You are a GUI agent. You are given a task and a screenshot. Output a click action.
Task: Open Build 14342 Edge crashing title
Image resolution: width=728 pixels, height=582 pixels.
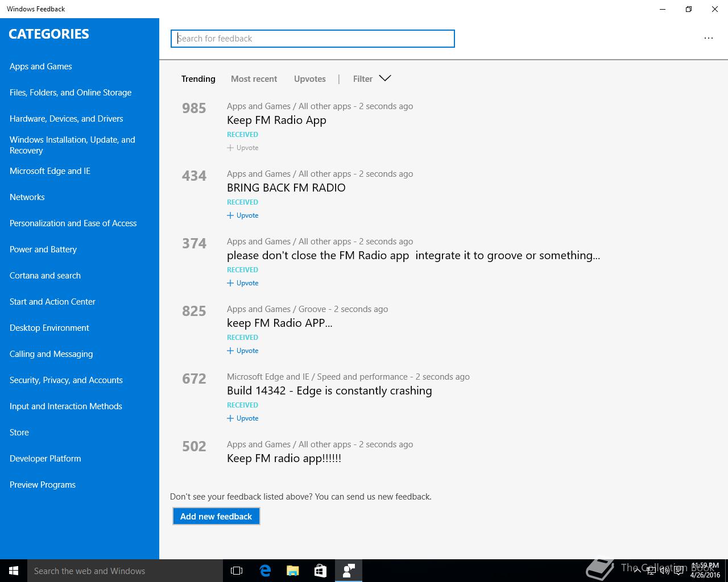click(329, 391)
